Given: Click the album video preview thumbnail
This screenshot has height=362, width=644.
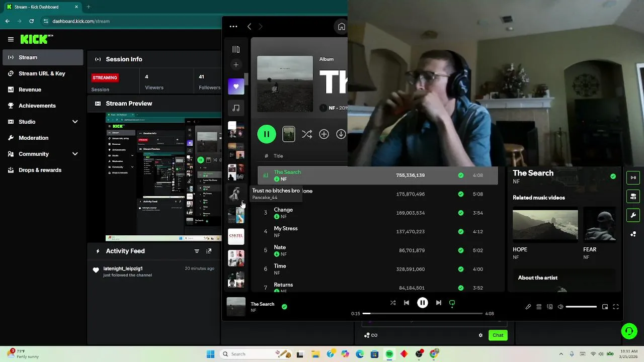Looking at the screenshot, I should [289, 134].
